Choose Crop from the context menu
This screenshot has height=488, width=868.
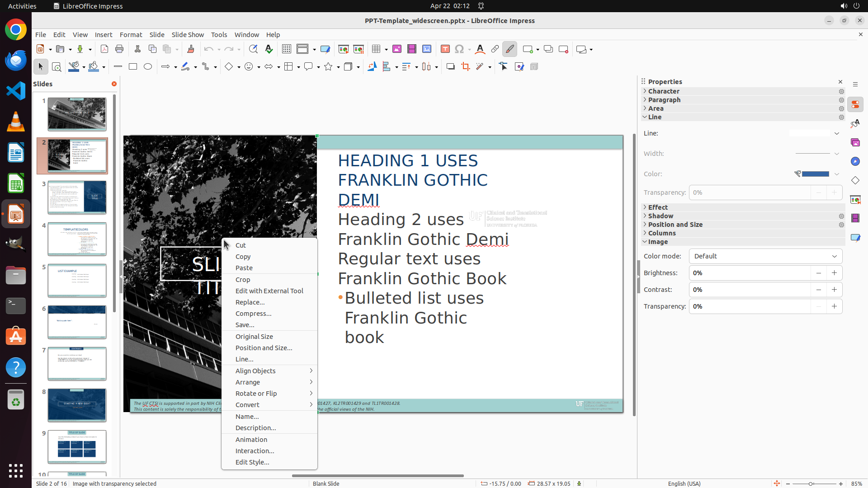[x=243, y=280]
